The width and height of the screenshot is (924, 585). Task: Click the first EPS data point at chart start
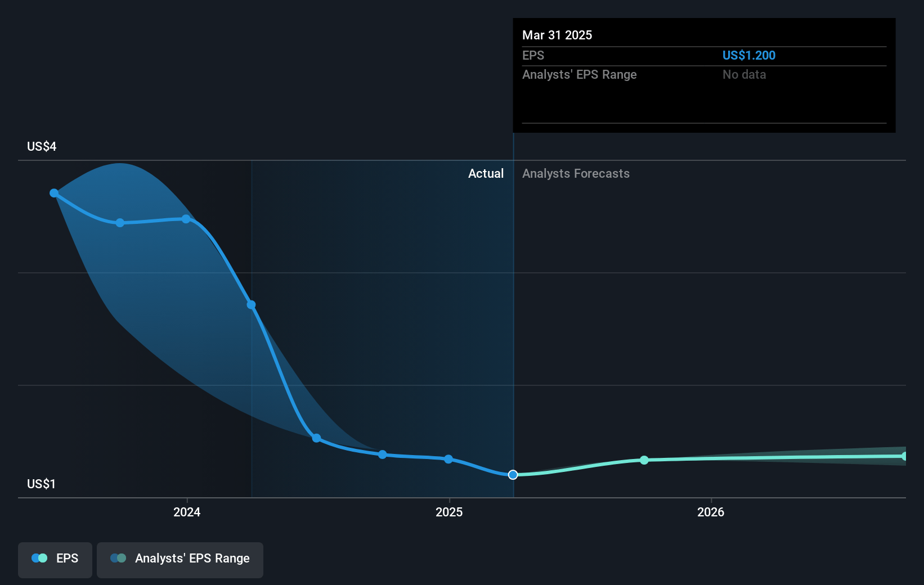pyautogui.click(x=54, y=193)
